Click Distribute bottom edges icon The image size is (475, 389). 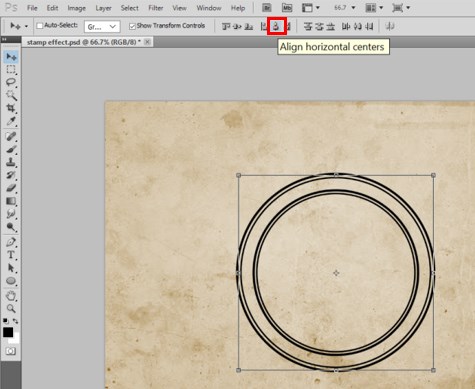[x=331, y=26]
